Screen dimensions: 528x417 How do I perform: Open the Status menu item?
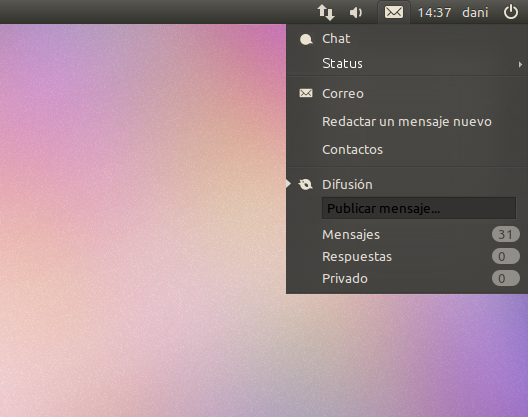tap(407, 63)
